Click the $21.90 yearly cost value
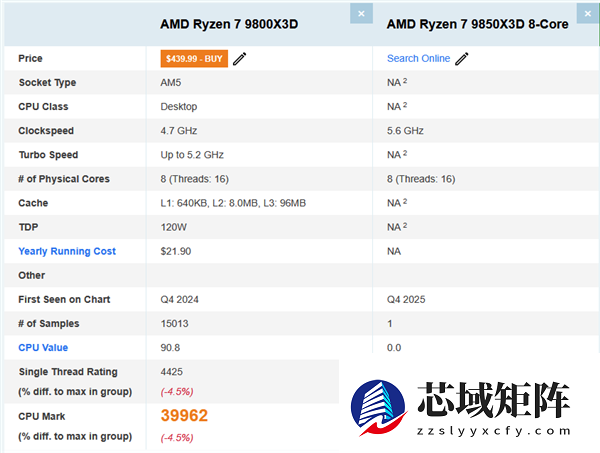Screen dimensions: 600x453 click(x=176, y=251)
